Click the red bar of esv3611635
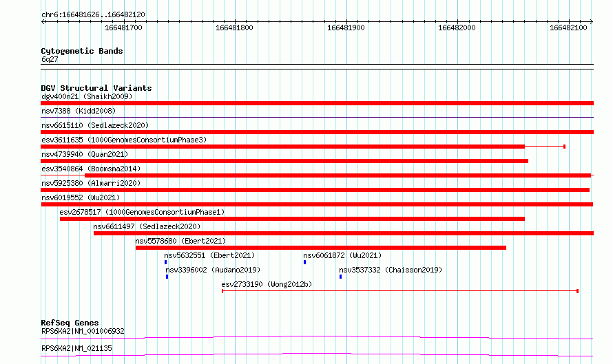This screenshot has height=364, width=613. [x=282, y=147]
